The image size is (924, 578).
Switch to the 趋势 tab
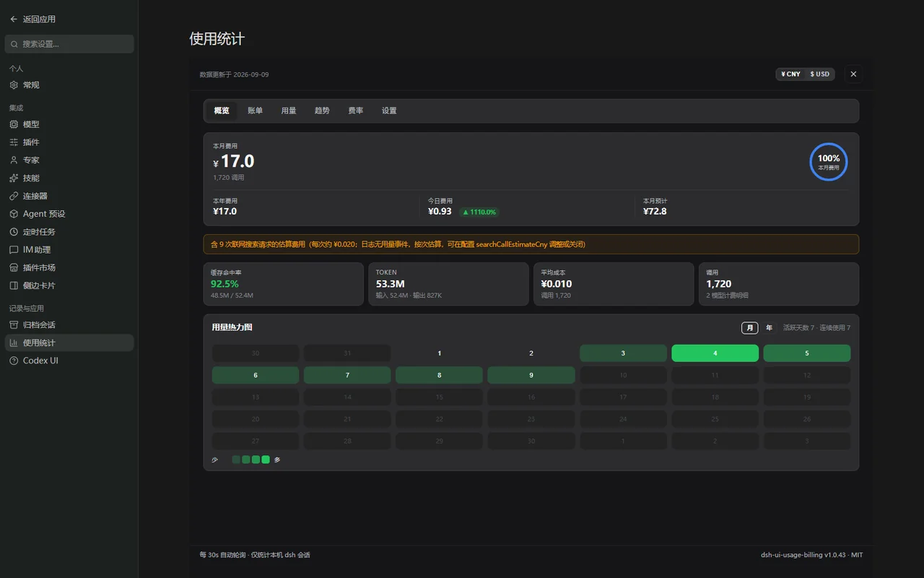(x=322, y=111)
